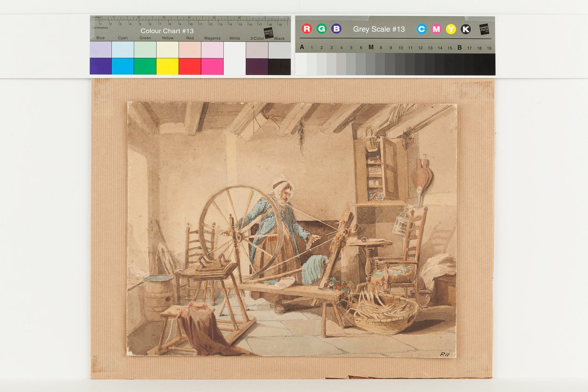
Task: Click the 'Grey Scale #13' title text
Action: (379, 29)
